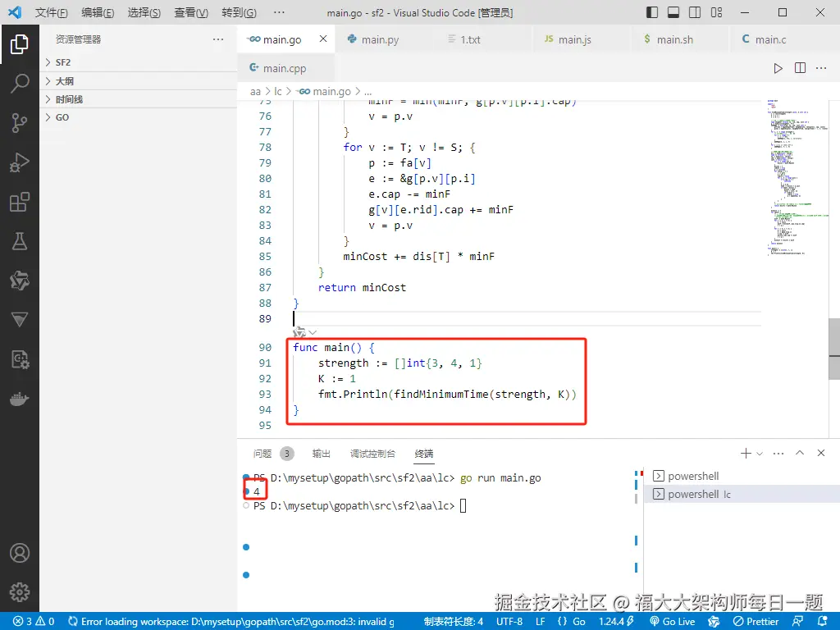The width and height of the screenshot is (840, 630).
Task: Toggle secondary side bar layout icon
Action: 695,12
